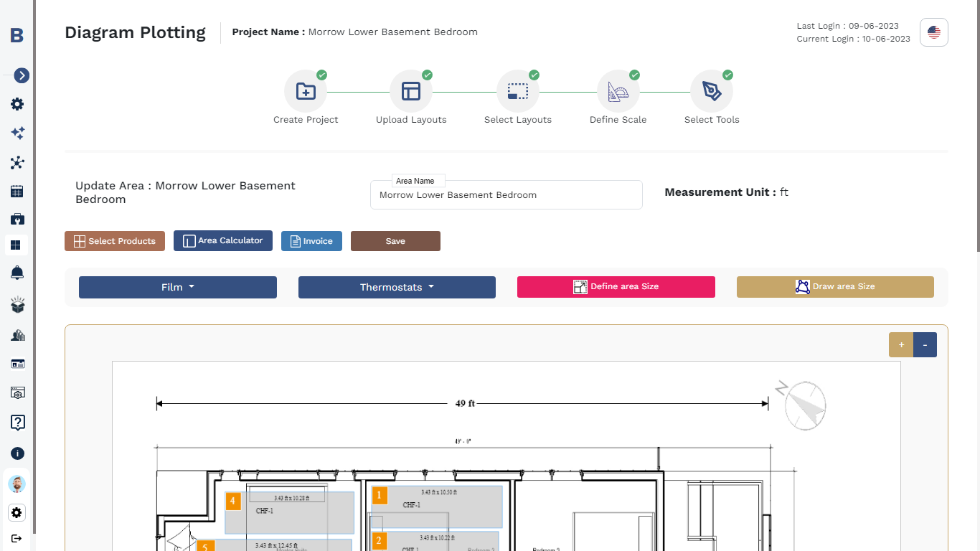This screenshot has height=551, width=980.
Task: Click the calendar icon in sidebar
Action: coord(17,191)
